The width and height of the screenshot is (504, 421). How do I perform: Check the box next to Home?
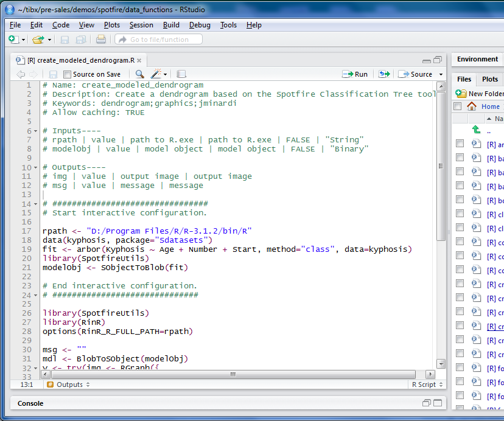[x=458, y=106]
